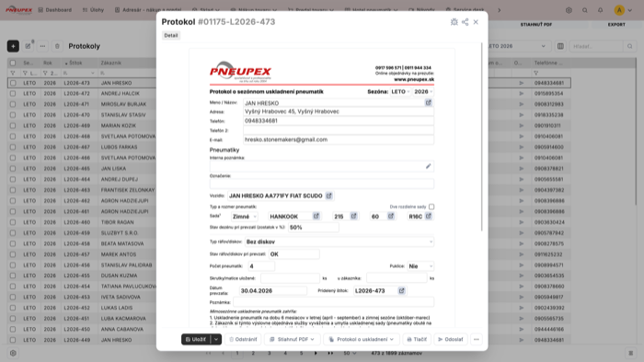The width and height of the screenshot is (644, 362).
Task: Tick the Dve rozdielne sady checkbox
Action: [x=431, y=206]
